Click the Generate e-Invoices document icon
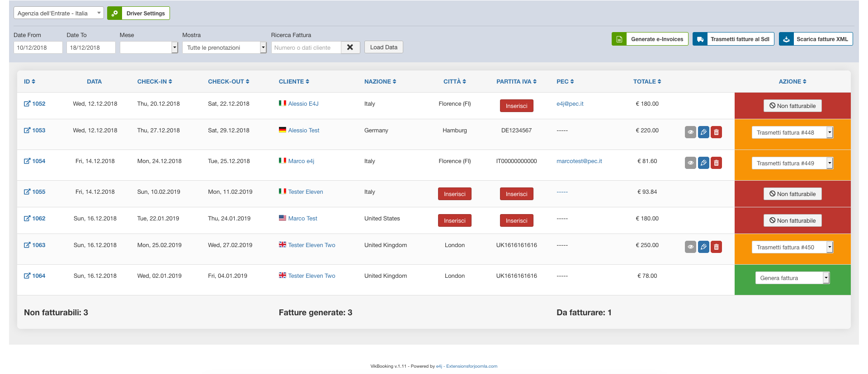 [619, 39]
